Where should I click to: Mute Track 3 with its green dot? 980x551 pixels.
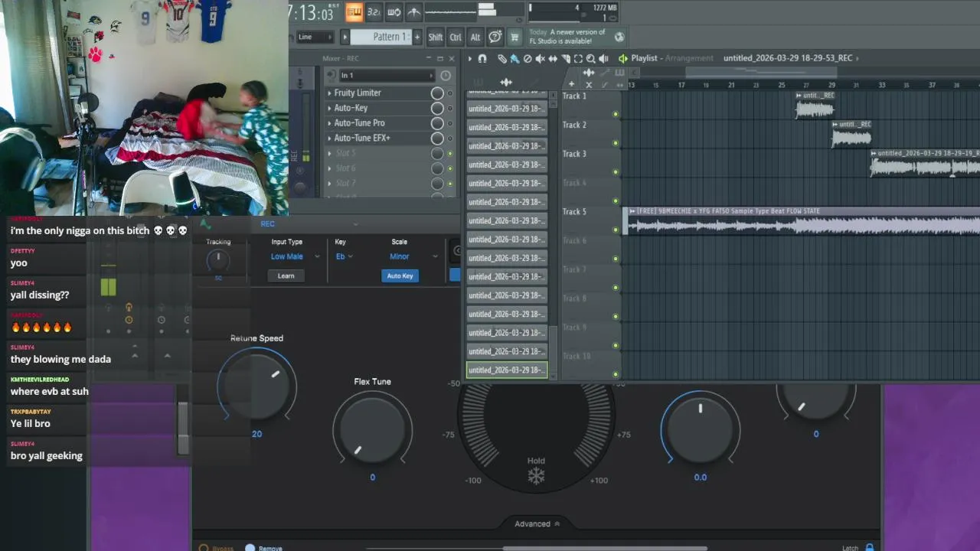[615, 172]
